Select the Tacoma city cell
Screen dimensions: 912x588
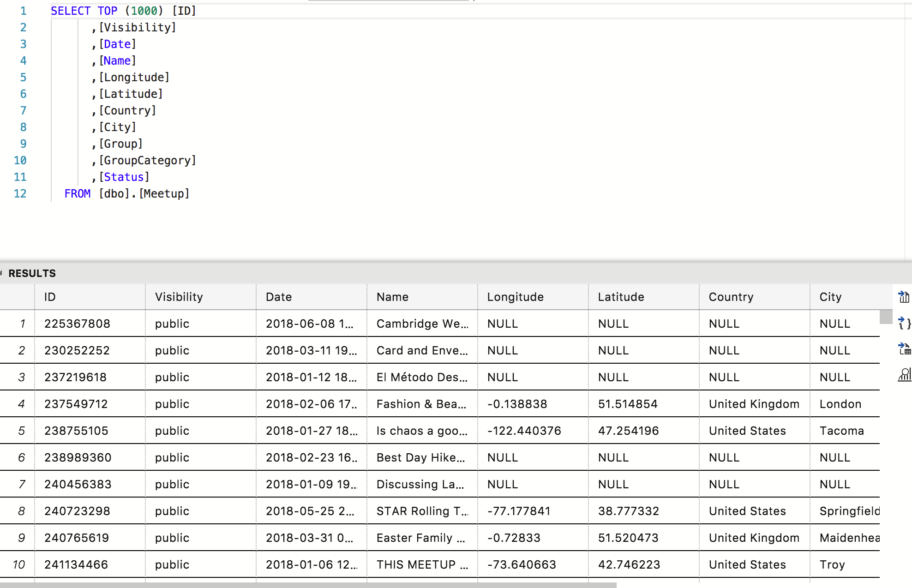[842, 431]
